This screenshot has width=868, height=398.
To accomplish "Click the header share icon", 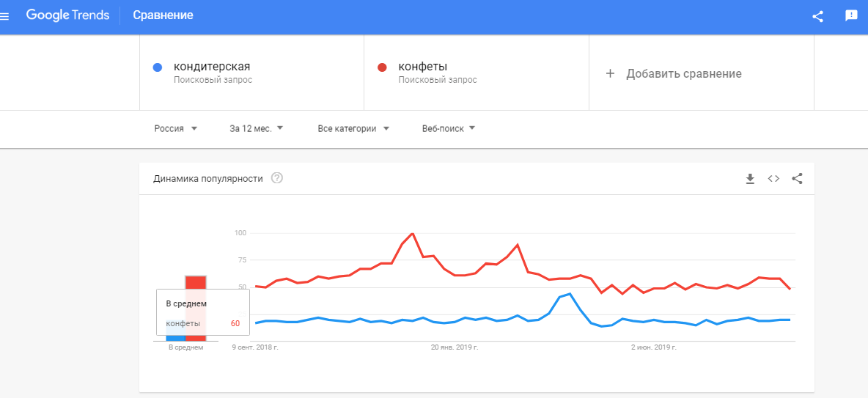I will click(818, 15).
